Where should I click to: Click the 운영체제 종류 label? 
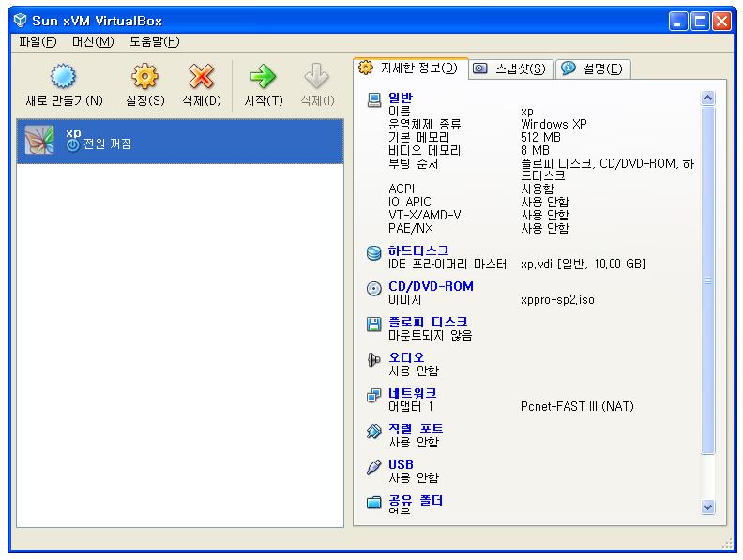pyautogui.click(x=425, y=124)
